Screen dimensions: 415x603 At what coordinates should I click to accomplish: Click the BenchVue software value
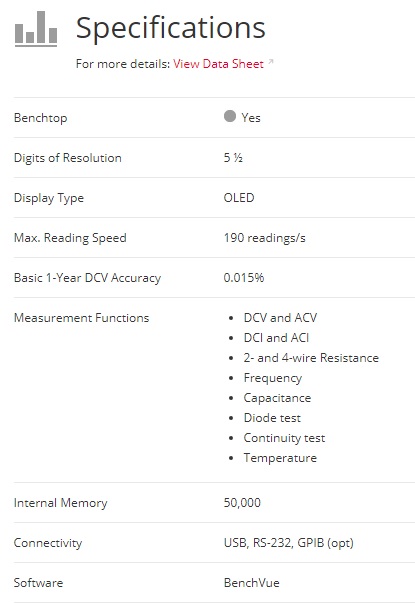pyautogui.click(x=252, y=583)
